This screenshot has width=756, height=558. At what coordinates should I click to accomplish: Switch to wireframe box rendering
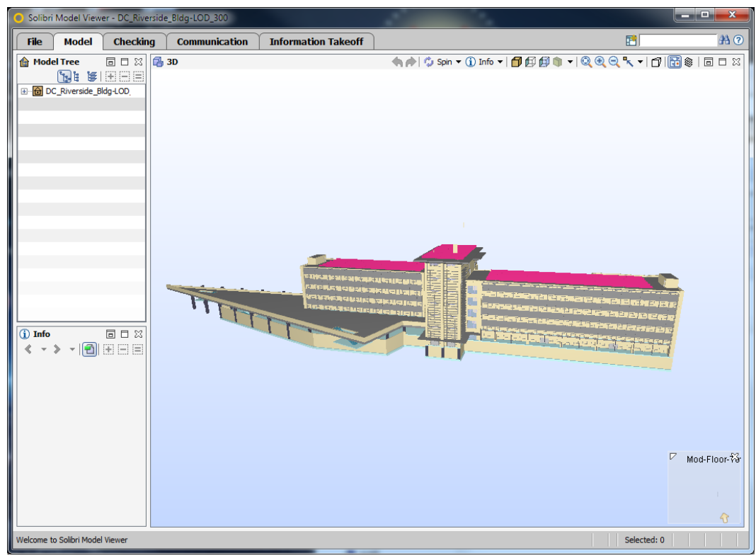(x=530, y=62)
